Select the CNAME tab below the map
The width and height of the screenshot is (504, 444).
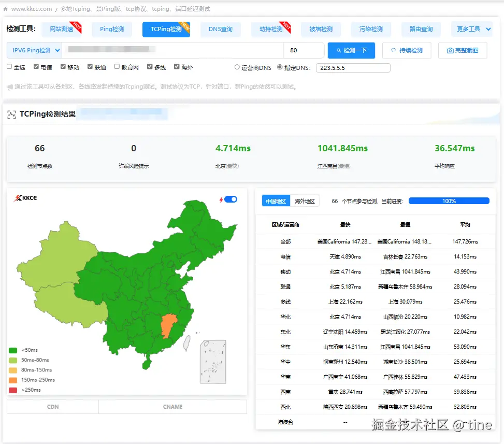coord(172,407)
